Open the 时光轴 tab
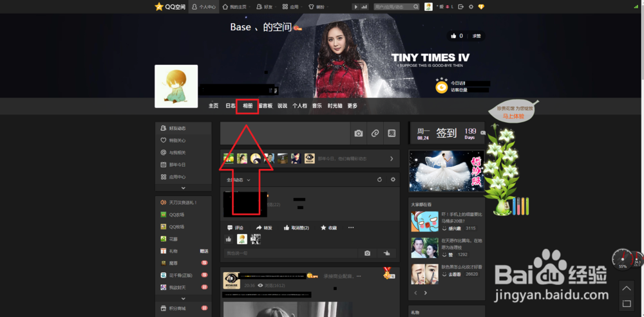This screenshot has height=317, width=644. tap(335, 106)
